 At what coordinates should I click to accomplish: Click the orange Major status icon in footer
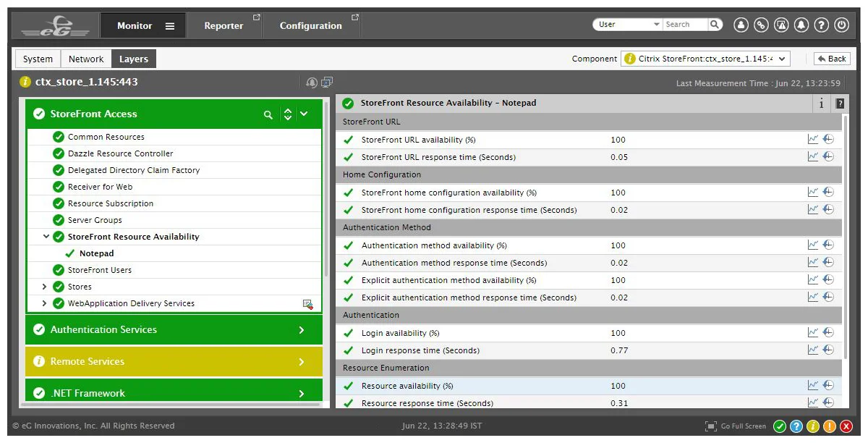[830, 426]
